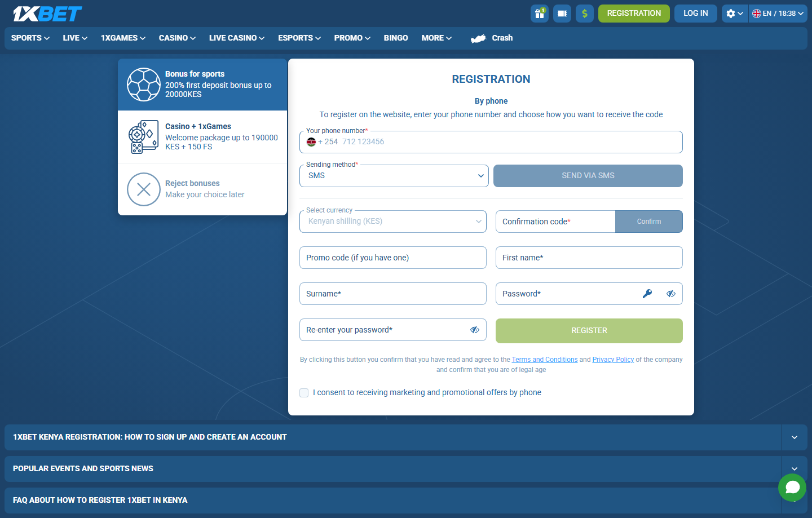
Task: Click the '200% first deposit bonus' text
Action: coord(218,90)
